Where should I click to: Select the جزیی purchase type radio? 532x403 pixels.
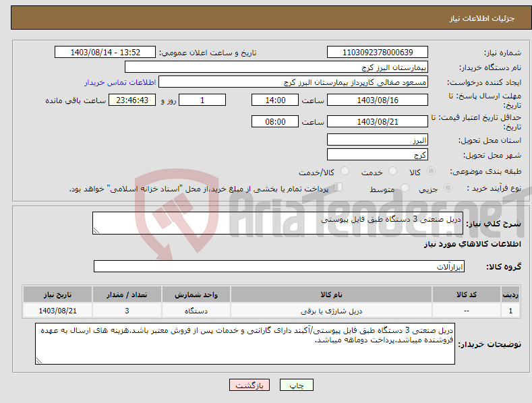[448, 187]
